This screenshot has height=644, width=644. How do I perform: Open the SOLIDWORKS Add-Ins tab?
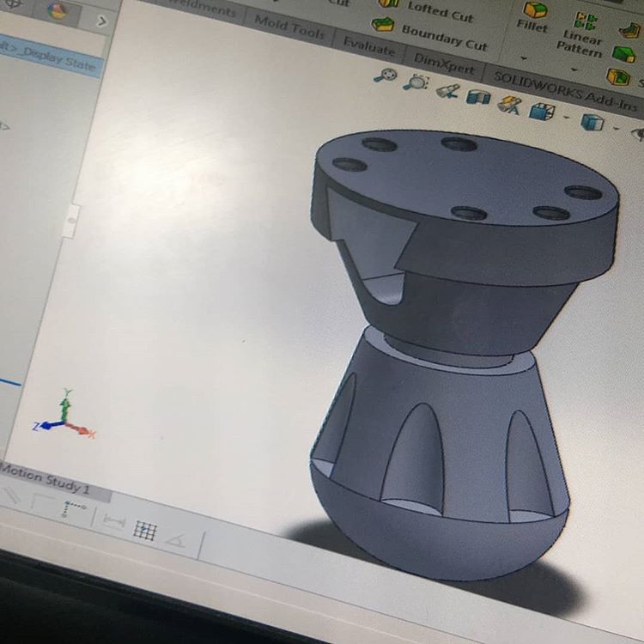[563, 92]
